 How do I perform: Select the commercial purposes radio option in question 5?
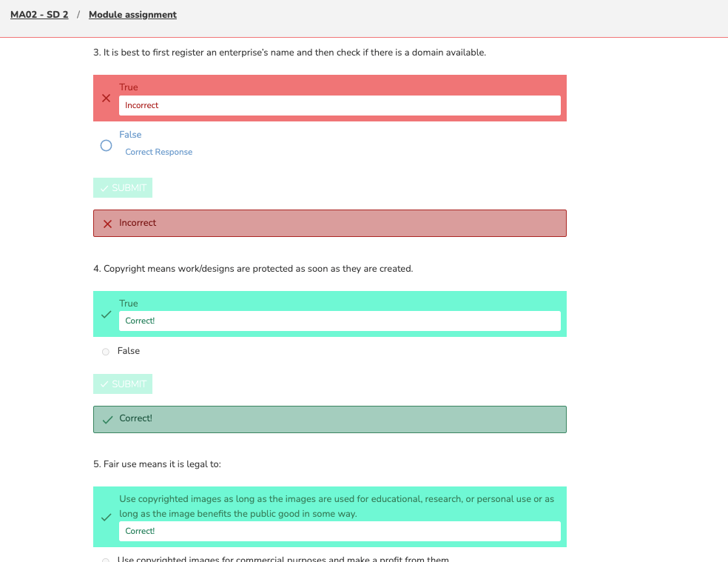[x=106, y=560]
